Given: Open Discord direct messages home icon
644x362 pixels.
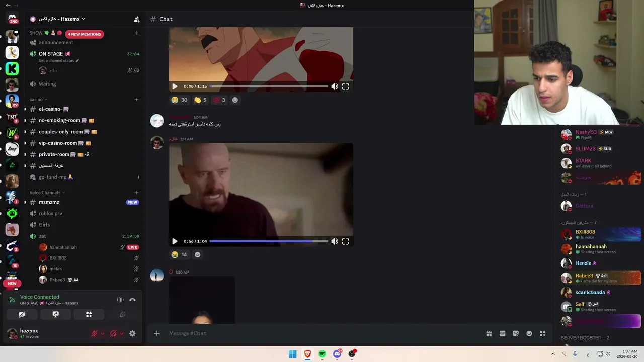Looking at the screenshot, I should click(x=12, y=19).
